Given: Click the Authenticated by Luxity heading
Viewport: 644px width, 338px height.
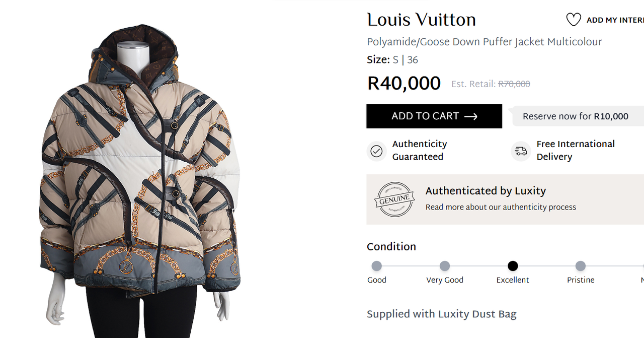Looking at the screenshot, I should (x=486, y=191).
